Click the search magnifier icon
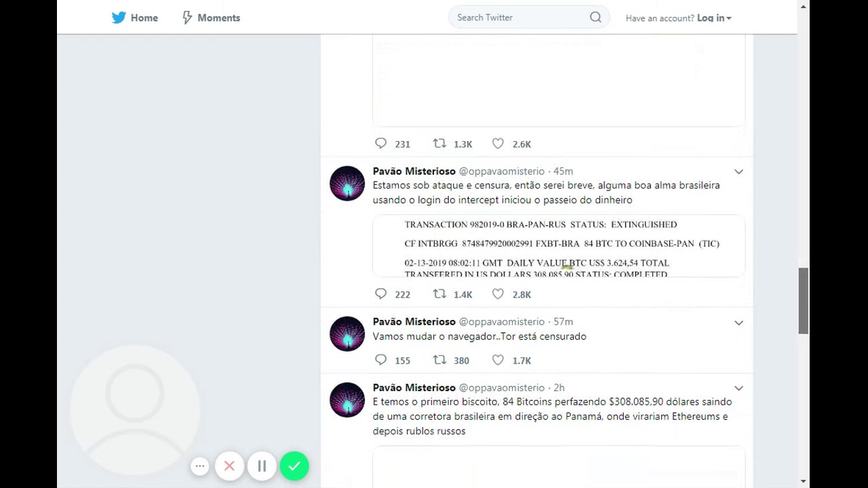 (595, 18)
